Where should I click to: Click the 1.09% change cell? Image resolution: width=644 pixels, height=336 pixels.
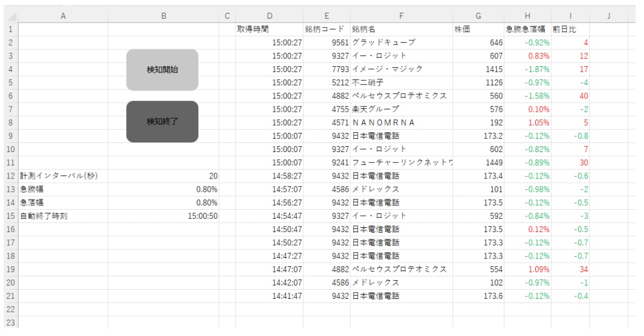[x=527, y=269]
